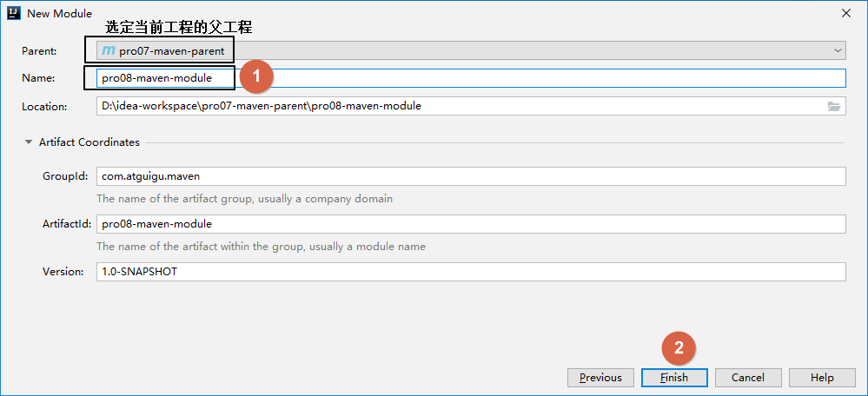868x396 pixels.
Task: Collapse the Artifact Coordinates section
Action: coord(29,142)
